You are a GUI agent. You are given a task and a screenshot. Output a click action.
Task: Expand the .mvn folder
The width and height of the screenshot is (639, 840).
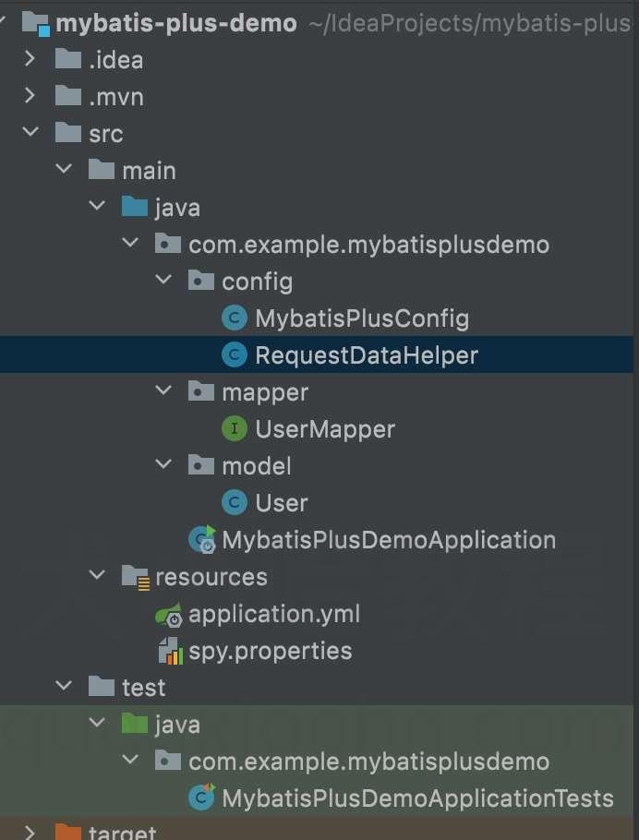(30, 96)
